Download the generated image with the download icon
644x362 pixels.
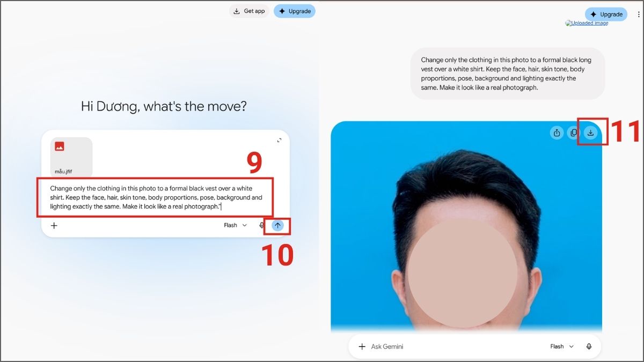tap(590, 133)
